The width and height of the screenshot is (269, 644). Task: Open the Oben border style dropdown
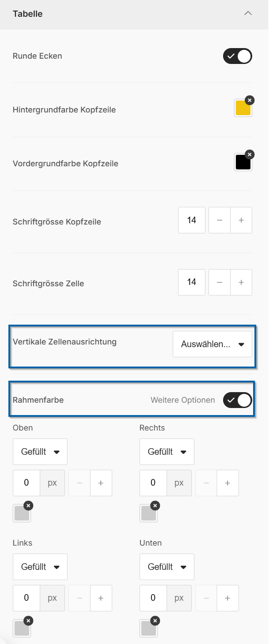pyautogui.click(x=40, y=452)
